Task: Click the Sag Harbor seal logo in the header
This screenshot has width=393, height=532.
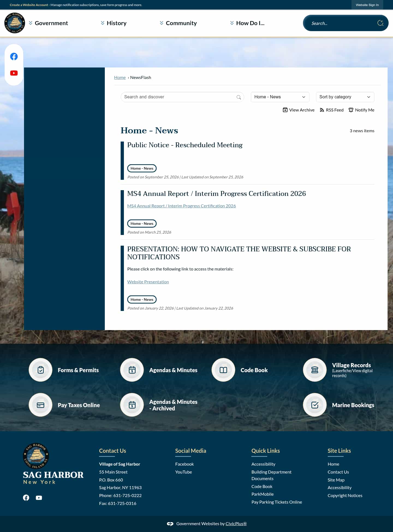Action: [15, 23]
